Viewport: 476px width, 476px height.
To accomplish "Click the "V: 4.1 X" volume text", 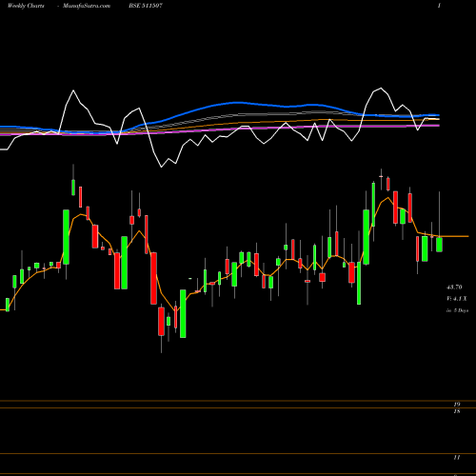I will [457, 299].
